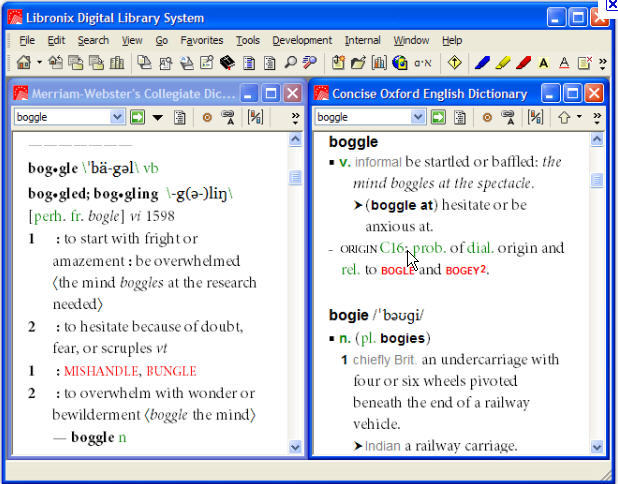
Task: Select the red highlighter pen
Action: click(523, 62)
